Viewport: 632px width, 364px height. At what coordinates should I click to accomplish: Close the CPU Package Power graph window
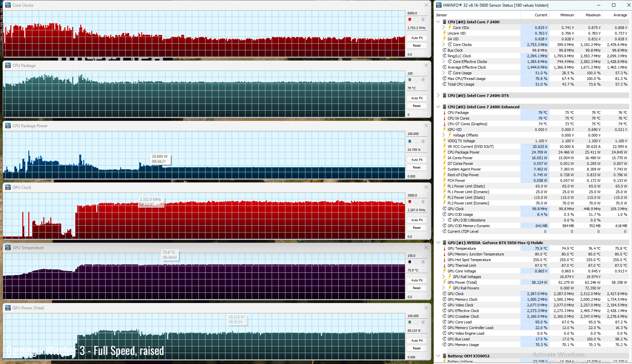click(x=426, y=126)
